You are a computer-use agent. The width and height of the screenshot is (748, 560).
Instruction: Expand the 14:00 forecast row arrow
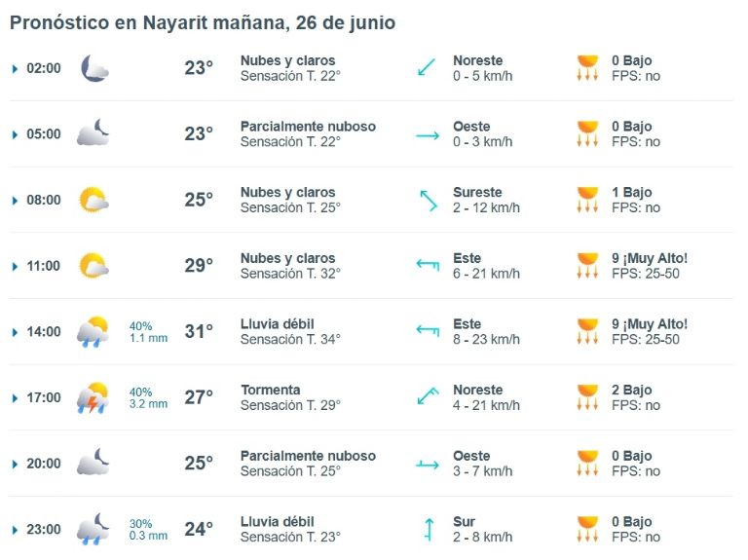coord(15,332)
